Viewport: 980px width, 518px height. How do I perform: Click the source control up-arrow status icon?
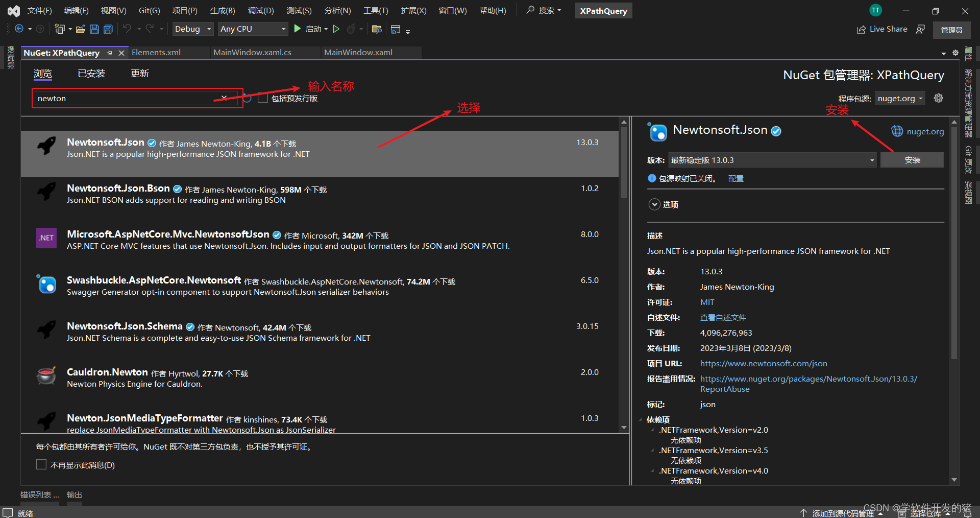803,513
